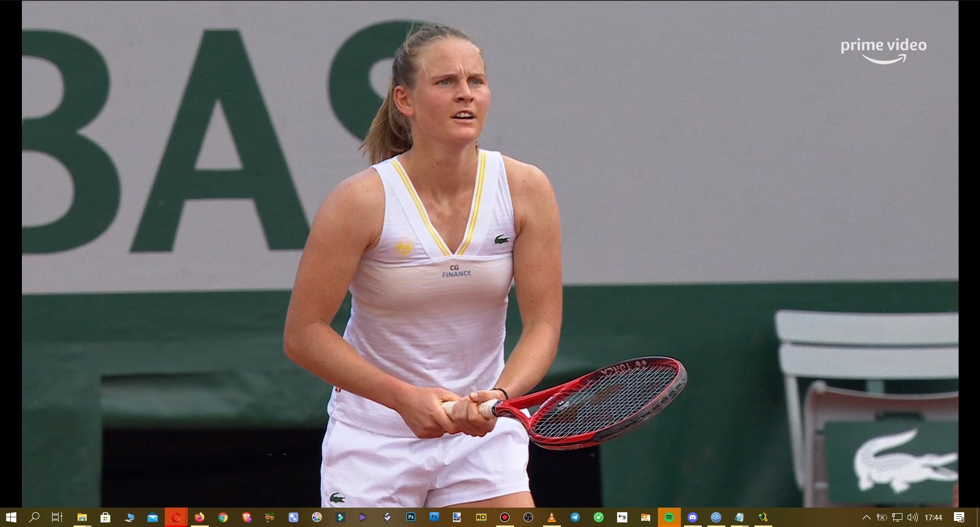Check battery status in system tray
This screenshot has height=527, width=980.
[x=881, y=517]
